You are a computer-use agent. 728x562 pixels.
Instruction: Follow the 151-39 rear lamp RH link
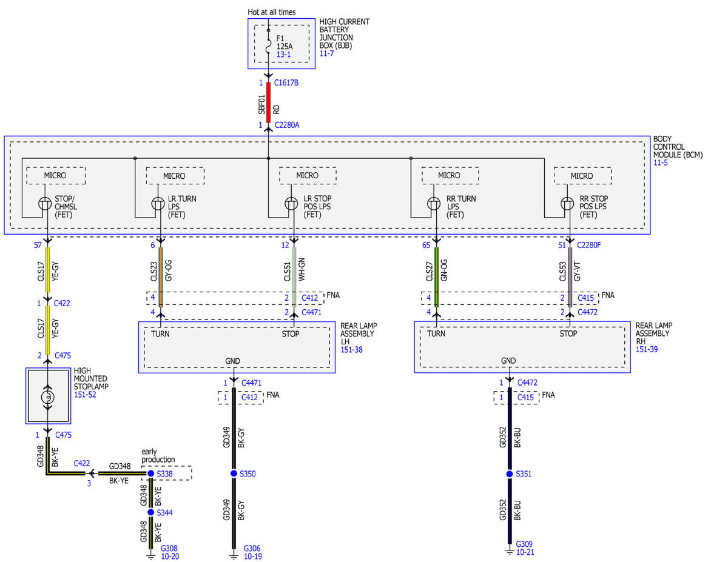coord(646,349)
